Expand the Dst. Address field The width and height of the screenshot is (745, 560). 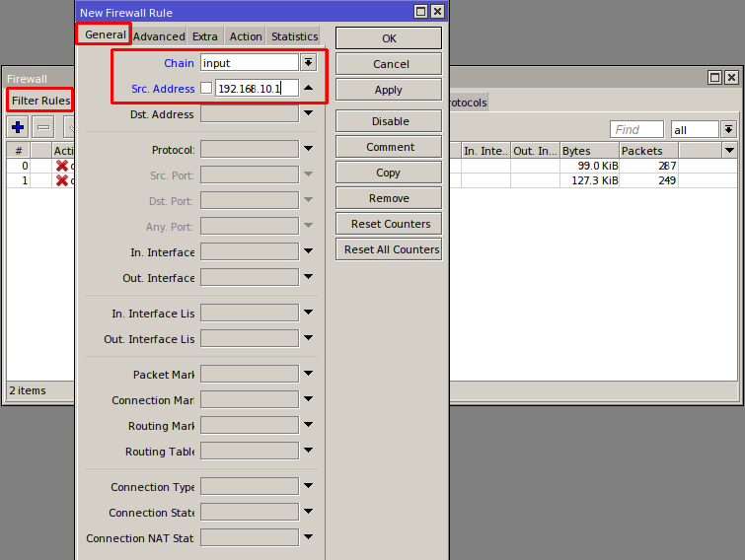308,113
